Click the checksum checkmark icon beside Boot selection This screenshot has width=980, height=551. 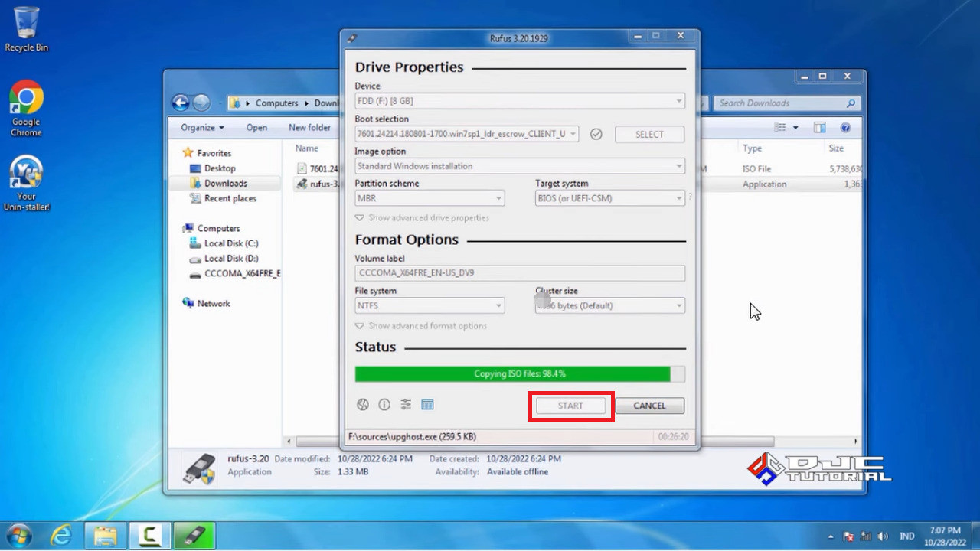click(x=596, y=134)
